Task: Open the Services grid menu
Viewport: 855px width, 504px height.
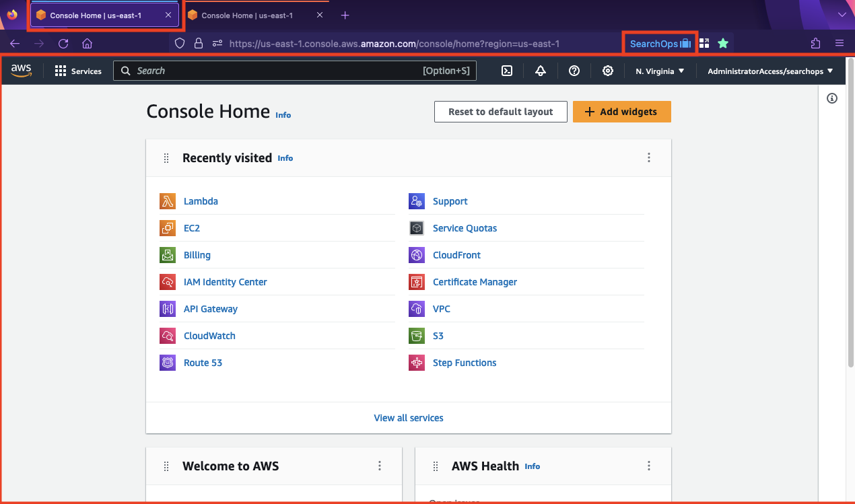Action: (78, 71)
